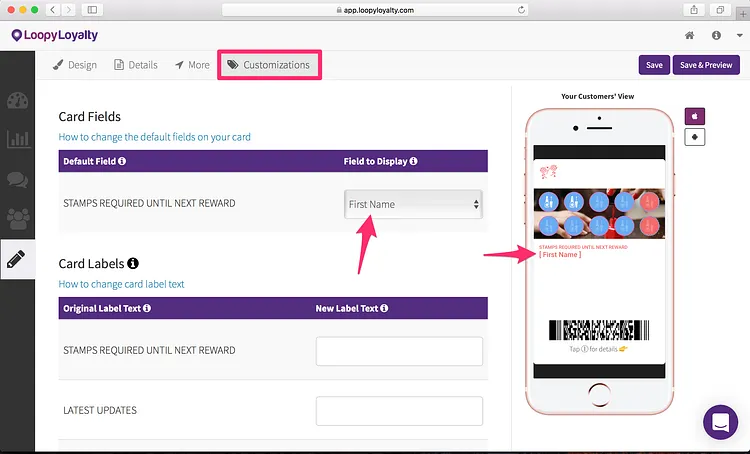Open the bar chart analytics sidebar icon
The width and height of the screenshot is (750, 454).
click(18, 139)
